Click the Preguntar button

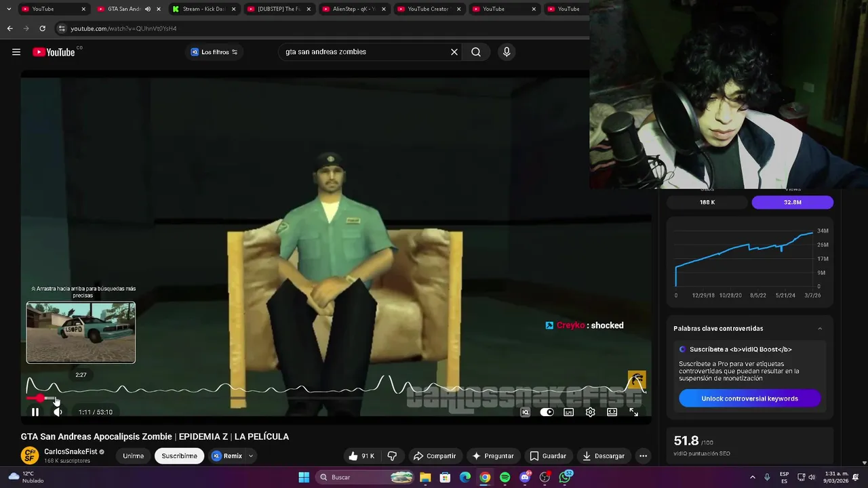[x=493, y=456]
